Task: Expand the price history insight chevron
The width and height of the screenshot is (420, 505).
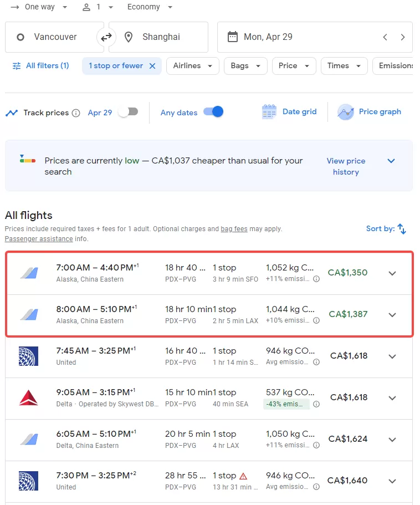Action: tap(391, 161)
